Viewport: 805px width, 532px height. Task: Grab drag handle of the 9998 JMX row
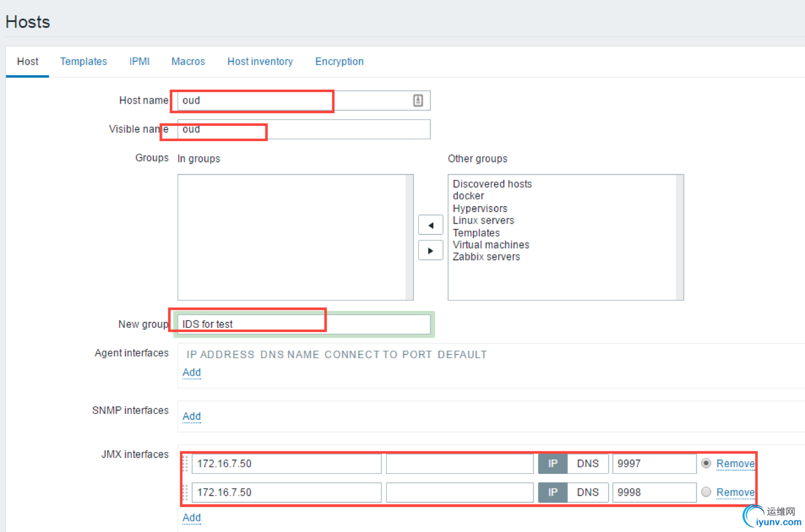pos(185,492)
